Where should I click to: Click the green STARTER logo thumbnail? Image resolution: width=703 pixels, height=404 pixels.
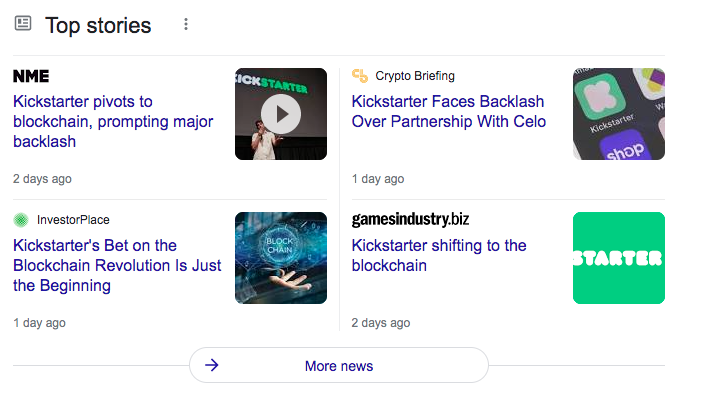click(x=618, y=258)
